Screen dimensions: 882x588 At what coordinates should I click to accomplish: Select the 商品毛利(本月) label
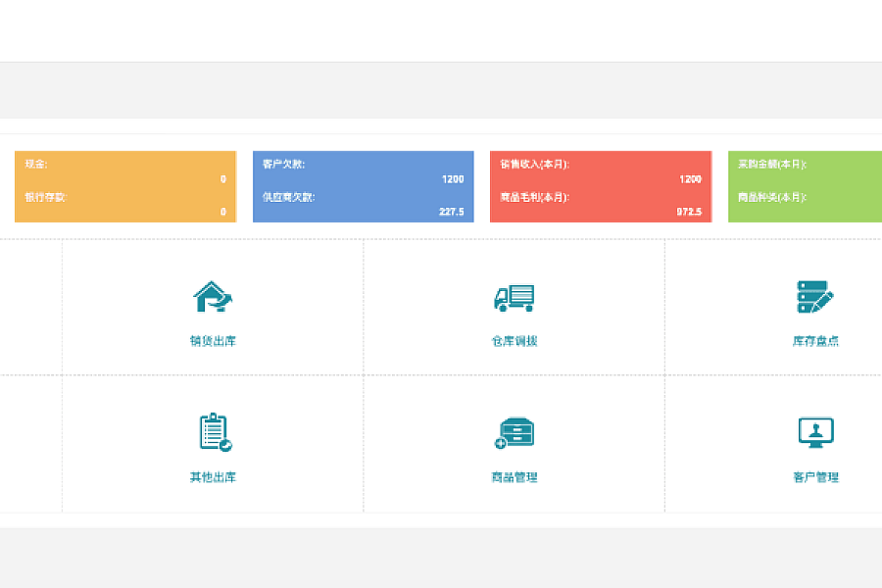coord(535,197)
